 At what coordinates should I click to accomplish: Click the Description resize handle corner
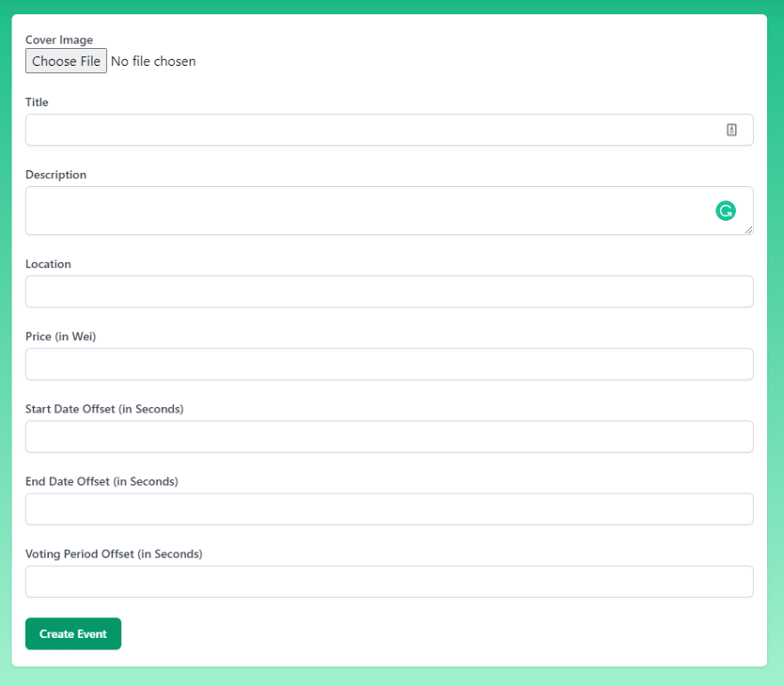748,230
